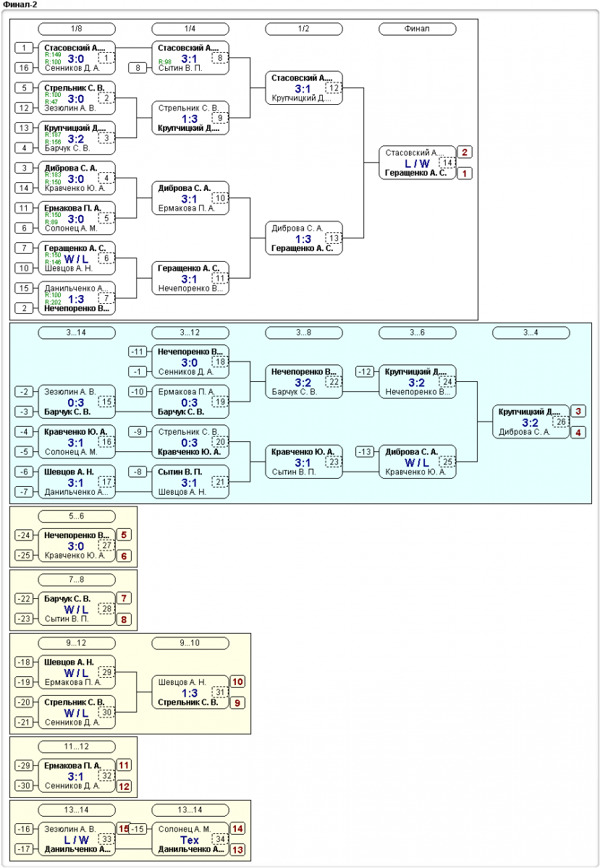Select the 3...14 round header

77,333
